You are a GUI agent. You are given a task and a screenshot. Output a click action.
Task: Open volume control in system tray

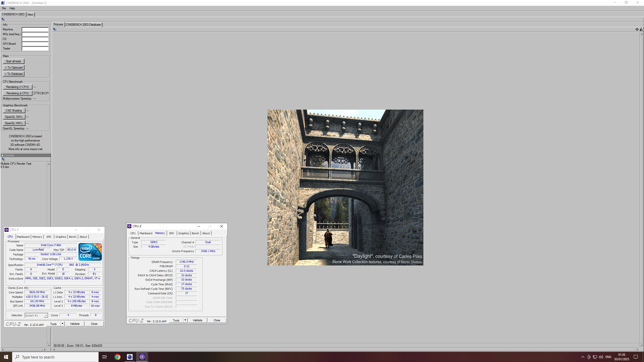[x=601, y=357]
